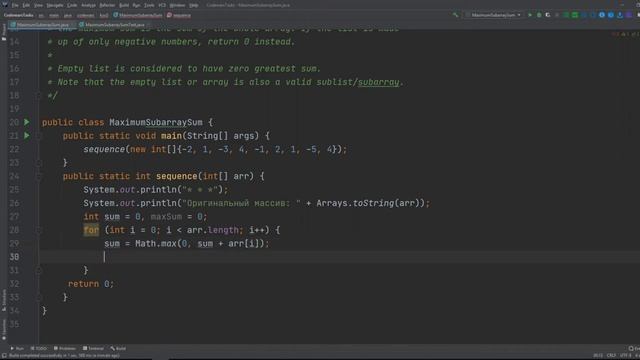Open the Edit menu
Screen dimensions: 640x360
26,5
